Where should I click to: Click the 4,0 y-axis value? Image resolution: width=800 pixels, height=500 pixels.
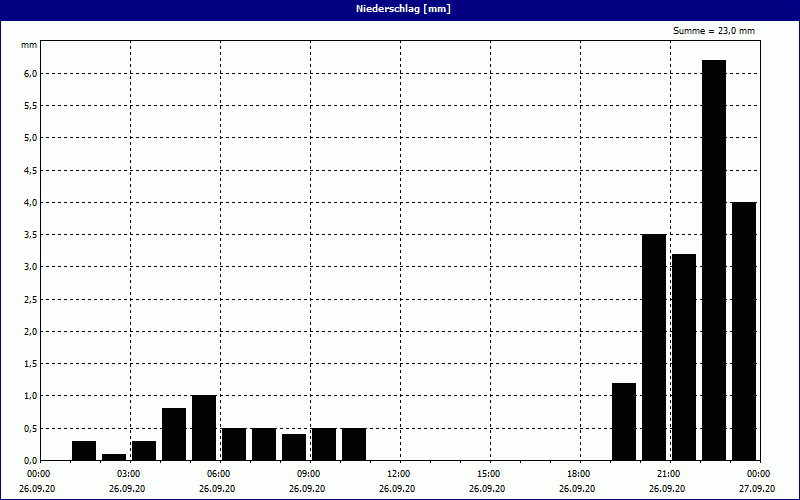click(31, 203)
